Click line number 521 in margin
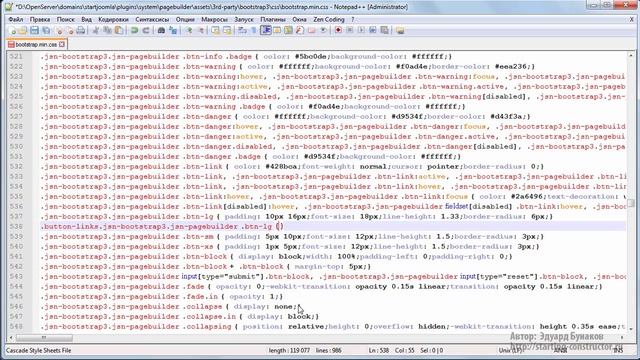Screen dimensions: 640x360 (16, 56)
